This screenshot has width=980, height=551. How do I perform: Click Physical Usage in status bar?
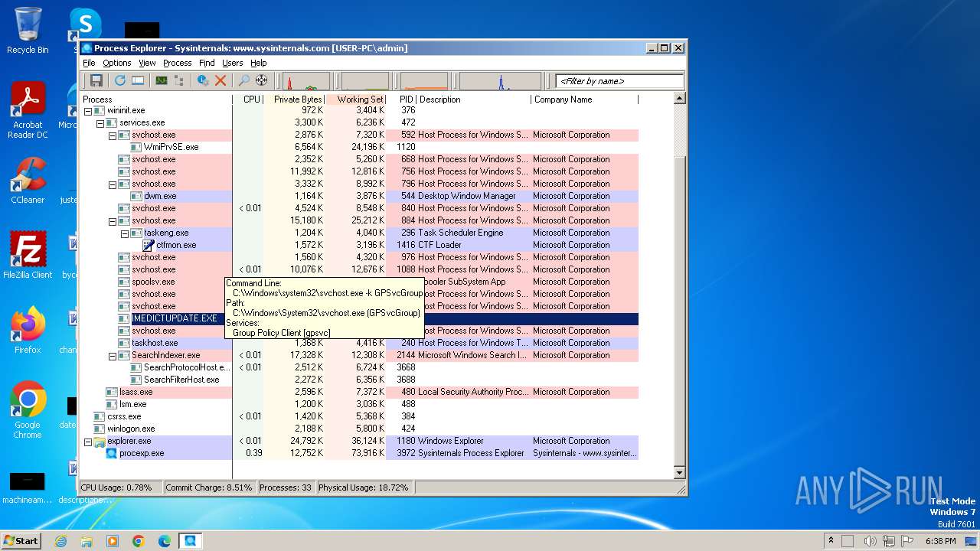pos(364,487)
